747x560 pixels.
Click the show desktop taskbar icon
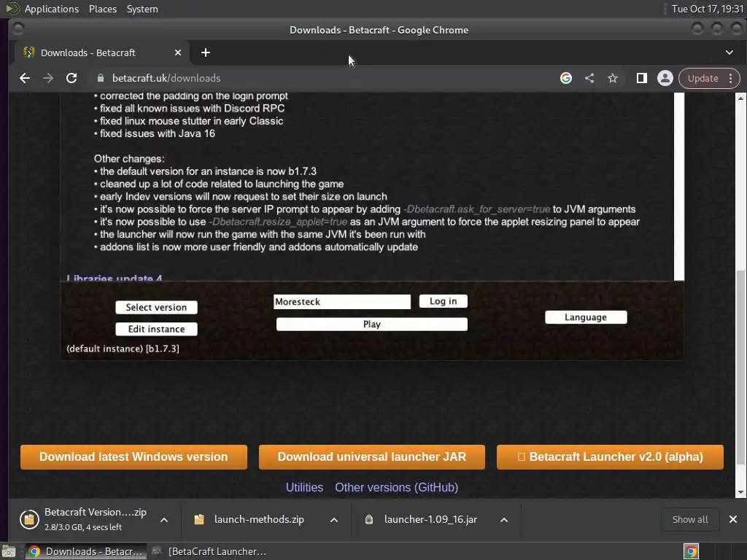point(9,551)
